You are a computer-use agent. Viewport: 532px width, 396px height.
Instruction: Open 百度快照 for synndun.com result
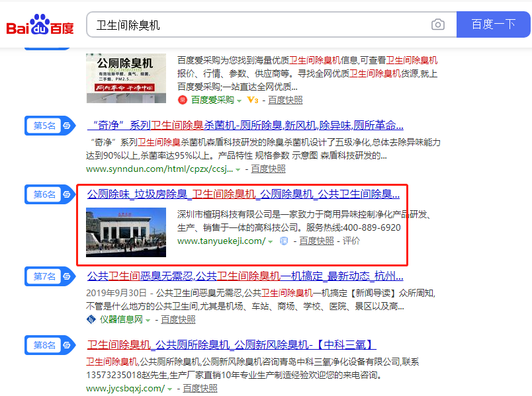pyautogui.click(x=269, y=169)
